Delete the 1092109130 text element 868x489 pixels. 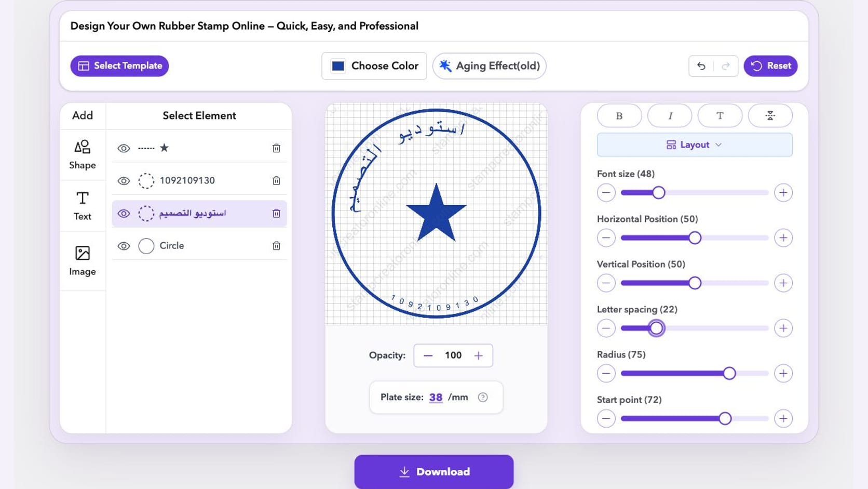pos(276,180)
